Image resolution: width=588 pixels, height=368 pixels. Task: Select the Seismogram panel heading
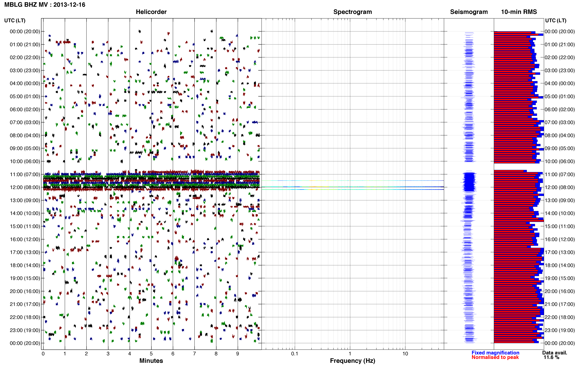pos(469,12)
